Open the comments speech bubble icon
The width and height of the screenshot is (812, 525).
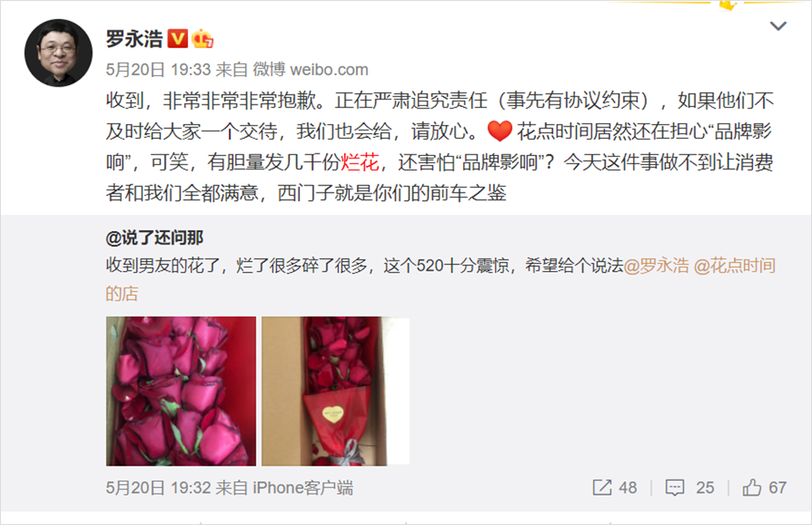tap(675, 487)
